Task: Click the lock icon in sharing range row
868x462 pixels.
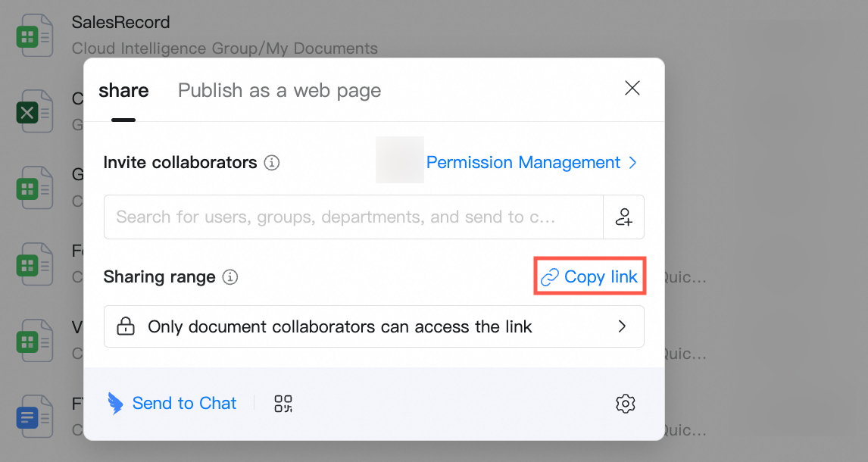Action: coord(126,326)
